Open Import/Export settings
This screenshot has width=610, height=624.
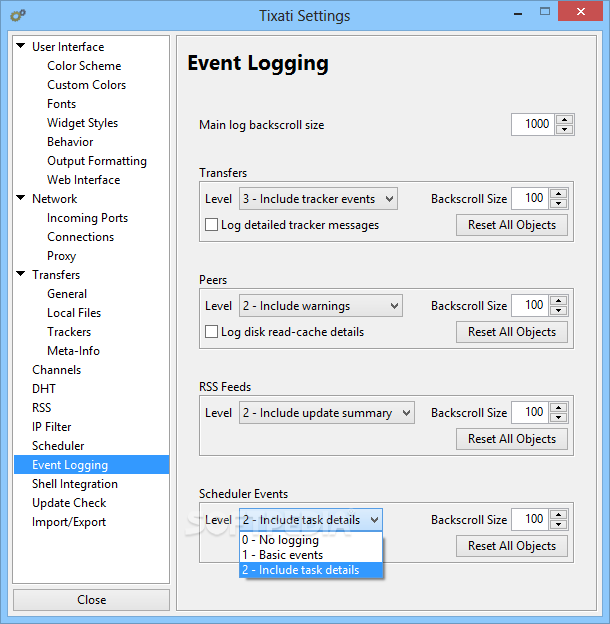[x=69, y=522]
